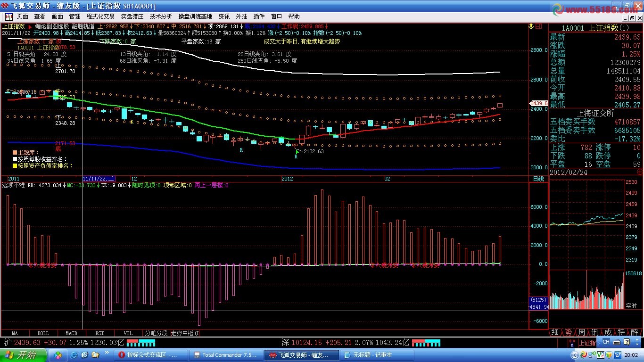Click the signal tower icon in status bar
Screen dimensions: 644x362
point(572,342)
